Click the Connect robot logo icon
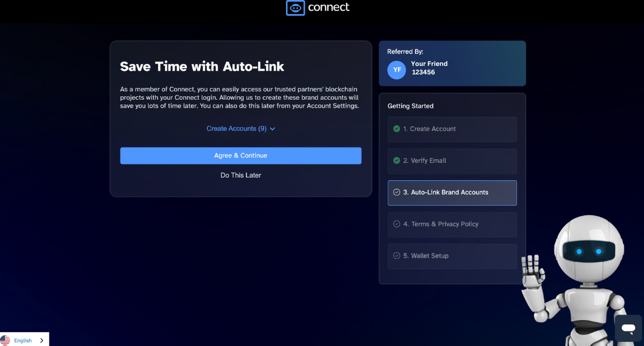Viewport: 644px width, 346px height. tap(295, 8)
